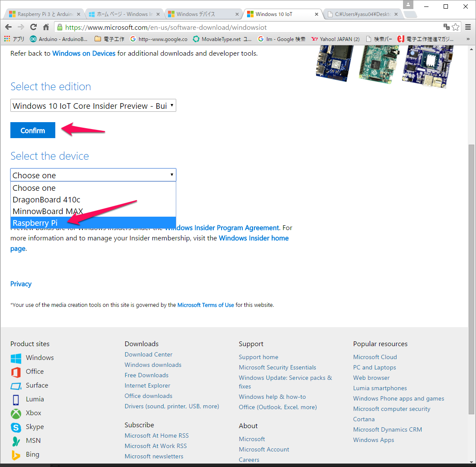Go to the browser home page

pyautogui.click(x=46, y=27)
